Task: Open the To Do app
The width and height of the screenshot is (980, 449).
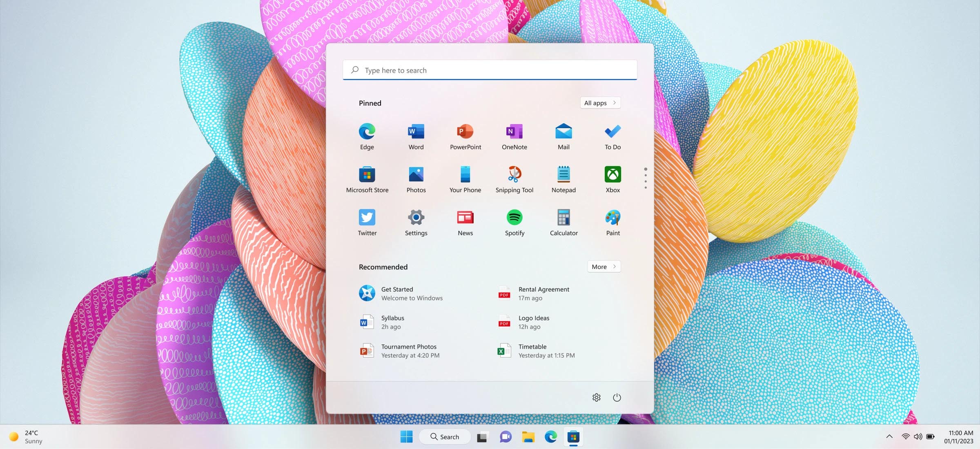Action: [612, 137]
